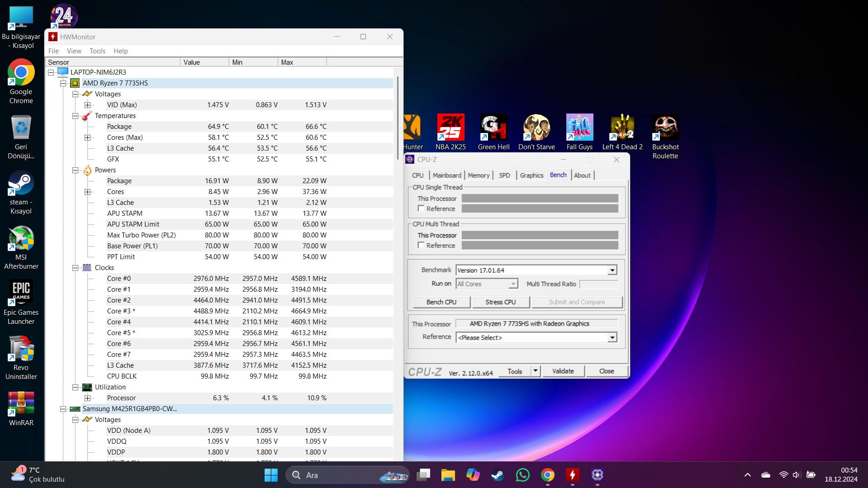Viewport: 868px width, 488px height.
Task: Open the Tools menu in HWMonitor
Action: 97,51
